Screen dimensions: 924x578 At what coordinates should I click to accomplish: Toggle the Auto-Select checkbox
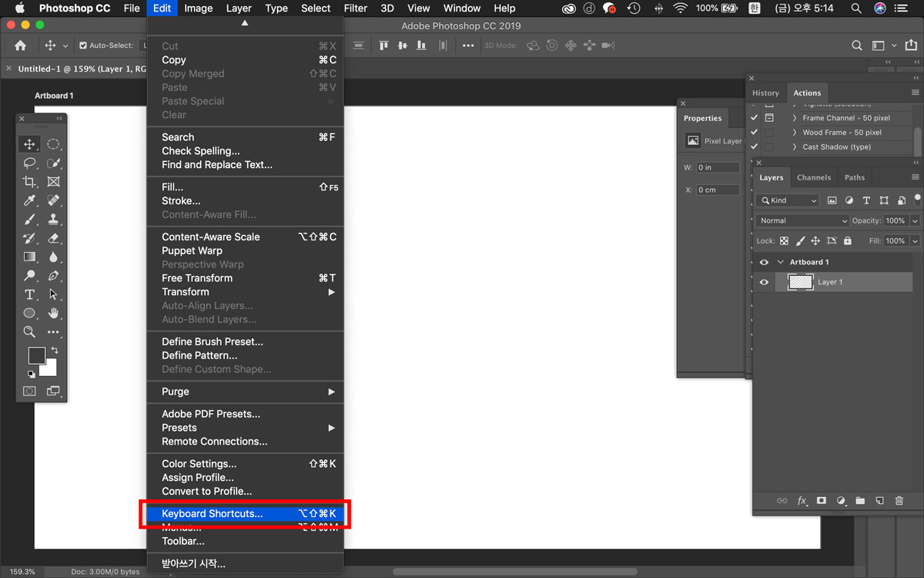coord(83,45)
